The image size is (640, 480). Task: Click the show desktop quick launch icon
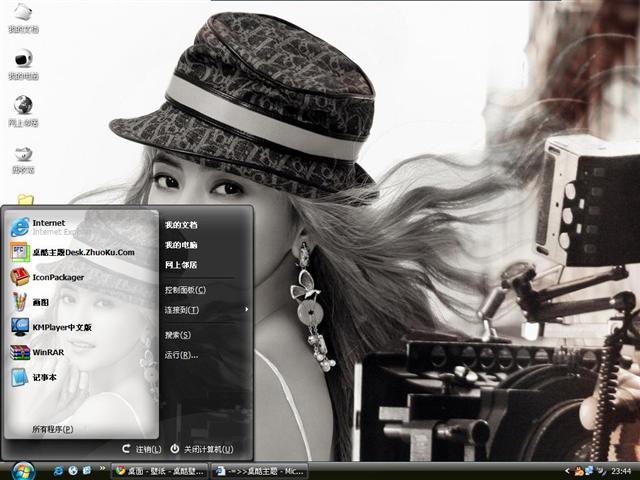coord(87,471)
